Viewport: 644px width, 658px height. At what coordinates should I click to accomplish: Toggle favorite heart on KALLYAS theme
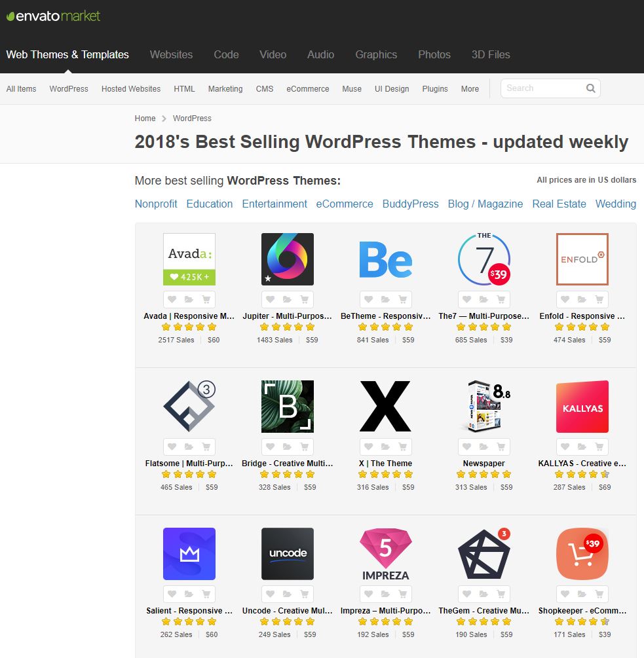[565, 447]
